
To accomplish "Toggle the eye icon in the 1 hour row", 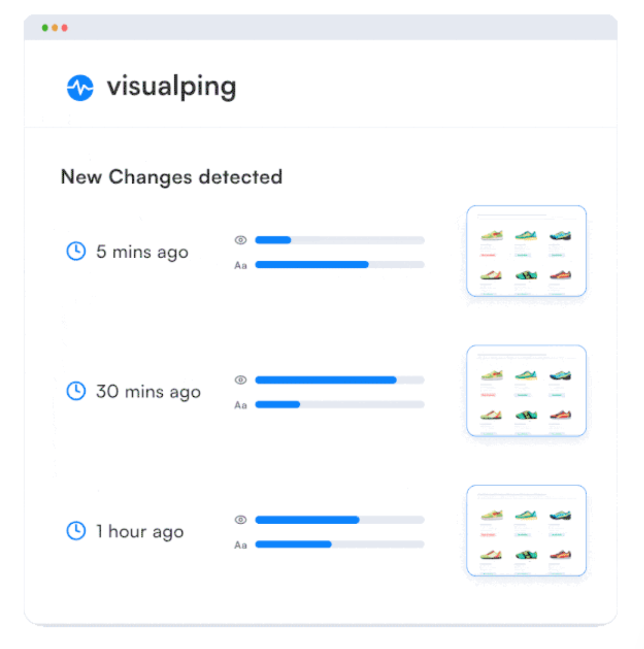I will point(241,519).
